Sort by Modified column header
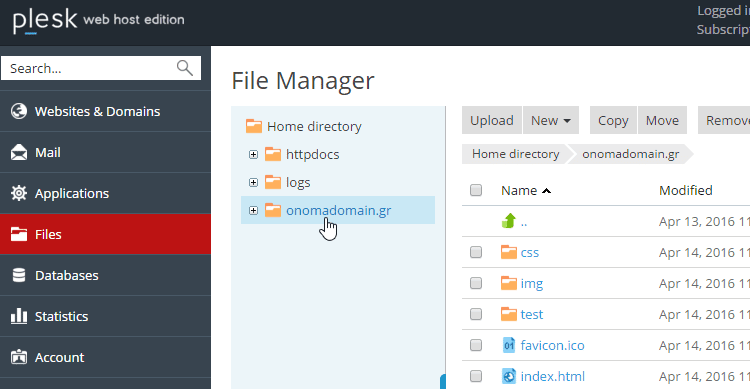 [685, 190]
